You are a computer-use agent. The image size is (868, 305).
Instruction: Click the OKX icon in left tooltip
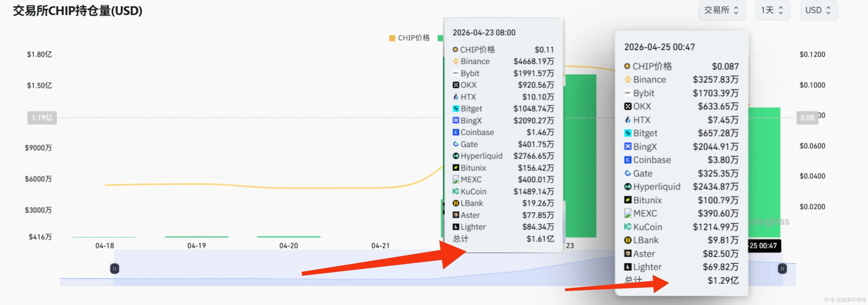pyautogui.click(x=456, y=85)
